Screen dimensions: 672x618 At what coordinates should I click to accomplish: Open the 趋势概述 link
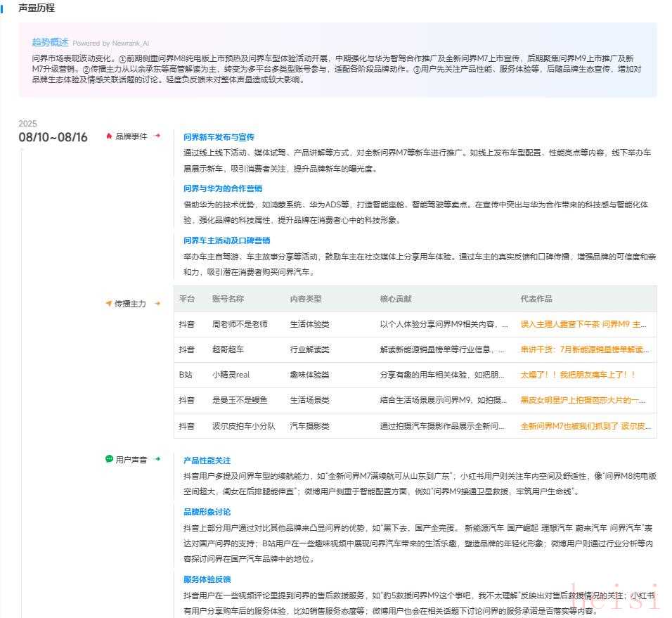50,42
